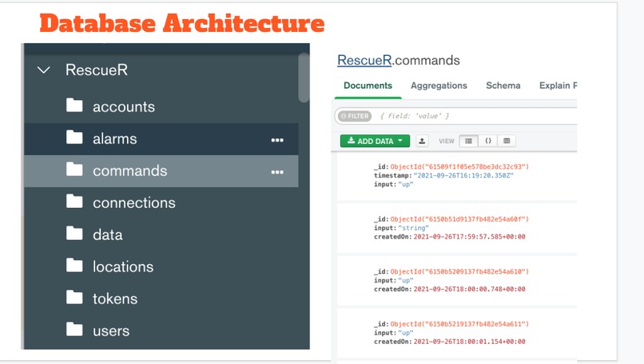Switch to JSON braces view
The height and width of the screenshot is (364, 644).
coord(488,141)
